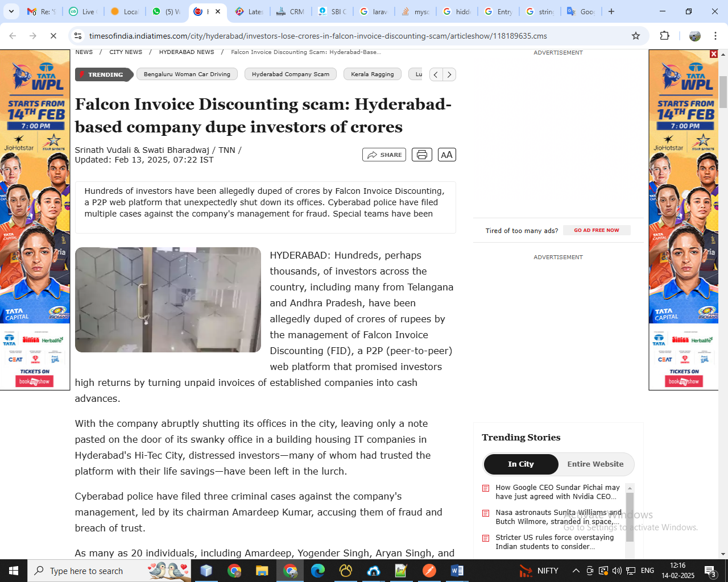This screenshot has width=728, height=582.
Task: Open the tab search dropdown arrow
Action: tap(11, 11)
